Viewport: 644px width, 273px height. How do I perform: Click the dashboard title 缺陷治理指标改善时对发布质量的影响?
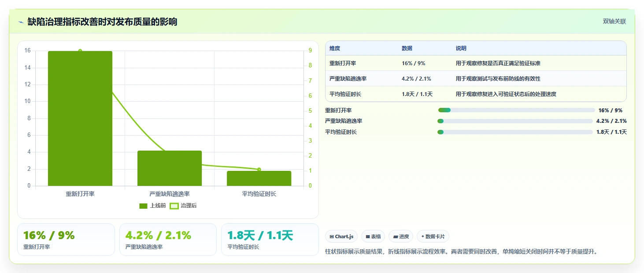[102, 22]
